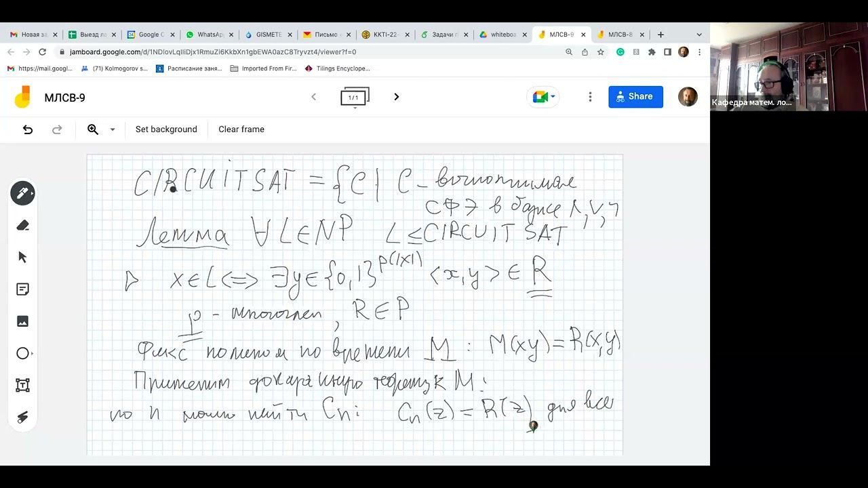
Task: Go back in browser history
Action: coord(10,52)
